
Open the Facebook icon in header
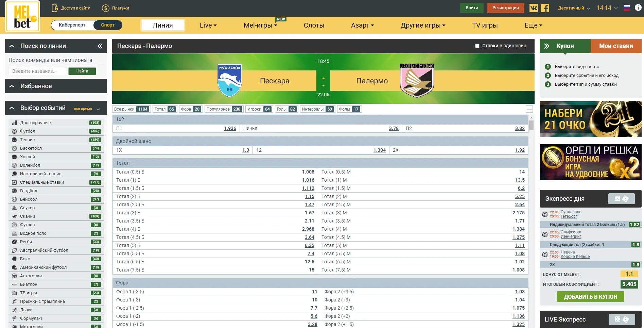point(545,8)
